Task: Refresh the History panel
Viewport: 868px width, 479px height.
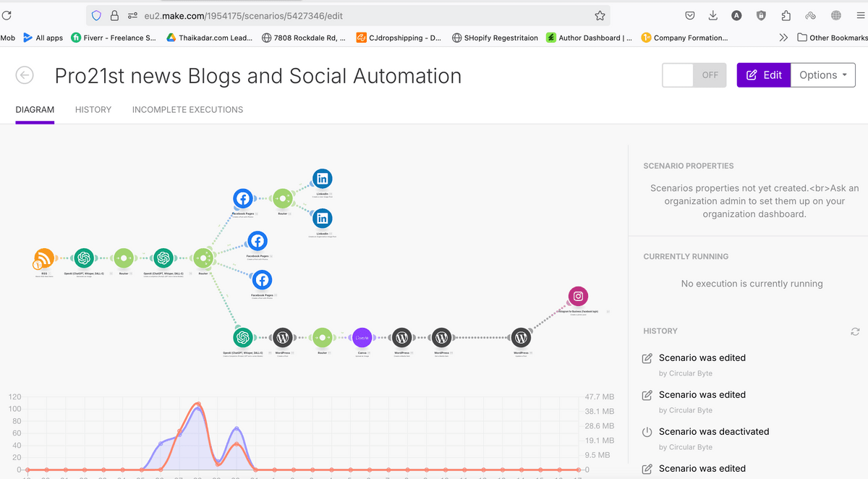Action: (x=855, y=331)
